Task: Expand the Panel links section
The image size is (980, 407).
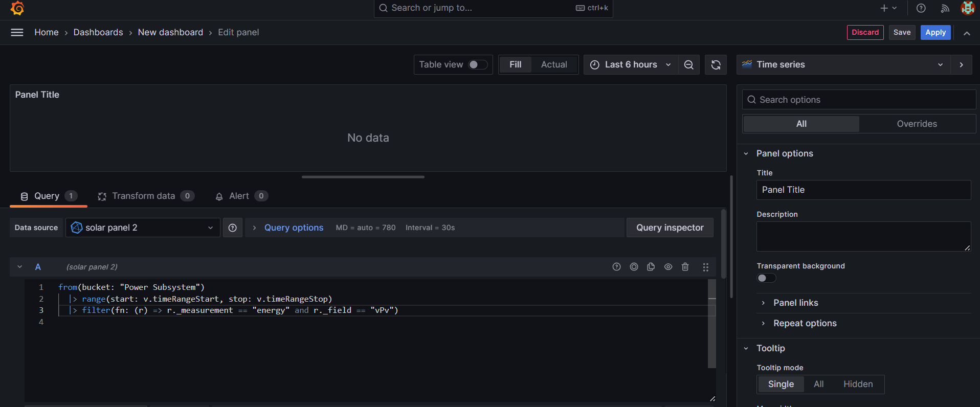Action: click(795, 303)
